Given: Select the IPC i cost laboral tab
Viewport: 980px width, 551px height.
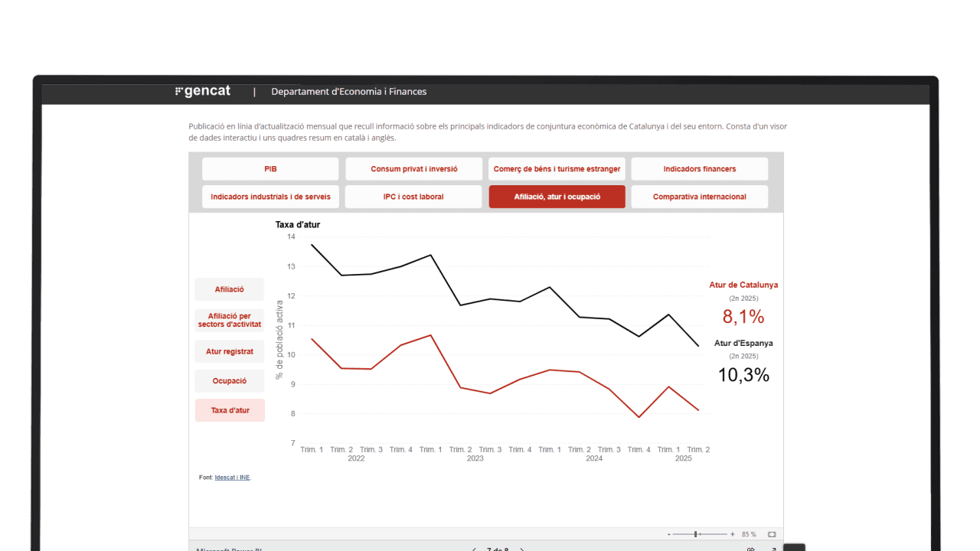Looking at the screenshot, I should [413, 197].
